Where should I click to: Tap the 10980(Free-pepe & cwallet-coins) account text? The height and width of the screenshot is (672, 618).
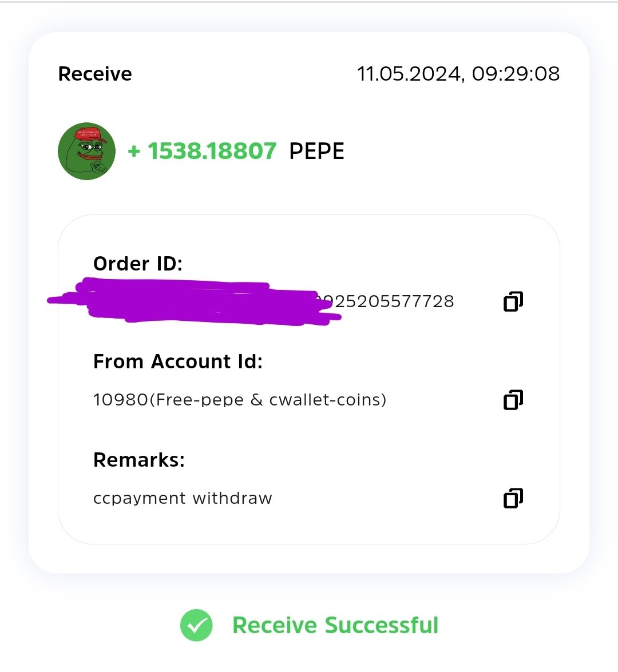pyautogui.click(x=240, y=400)
